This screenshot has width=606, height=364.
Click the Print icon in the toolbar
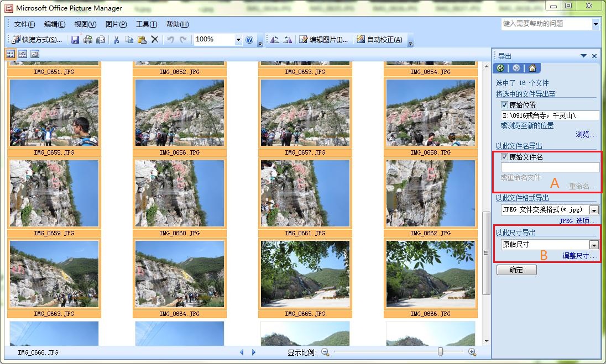(87, 40)
